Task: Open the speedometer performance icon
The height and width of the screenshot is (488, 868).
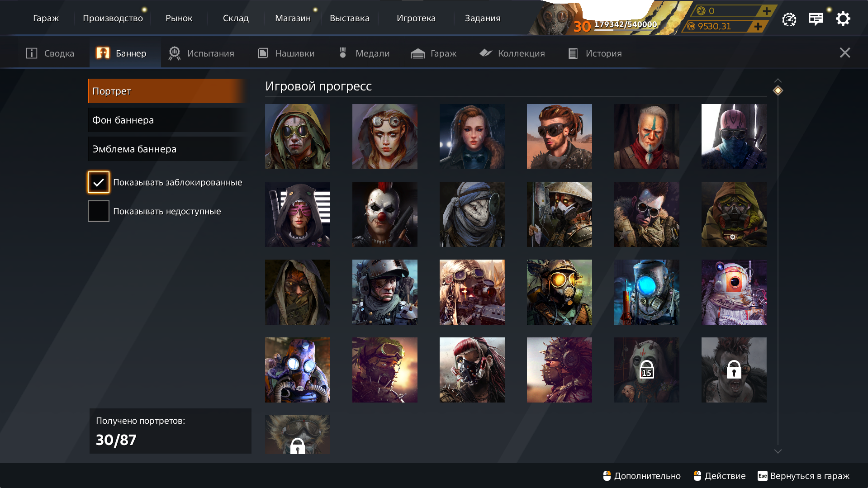Action: click(x=789, y=19)
